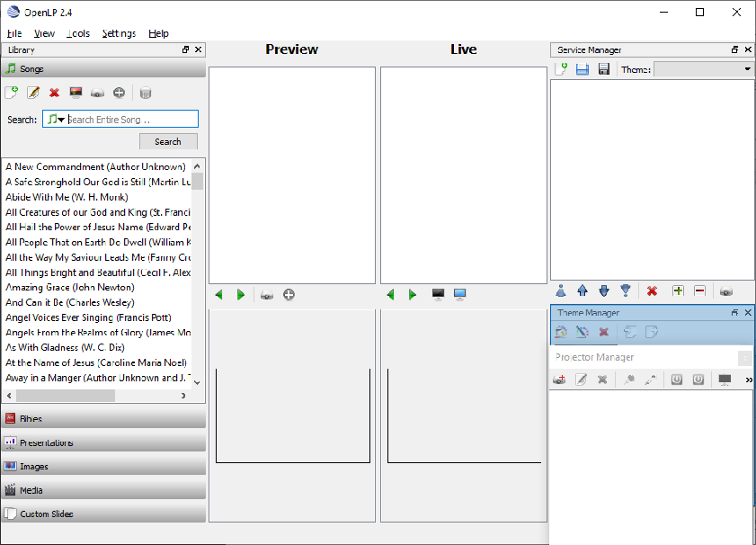Select song Amazing Grace
The width and height of the screenshot is (756, 545).
[x=70, y=288]
